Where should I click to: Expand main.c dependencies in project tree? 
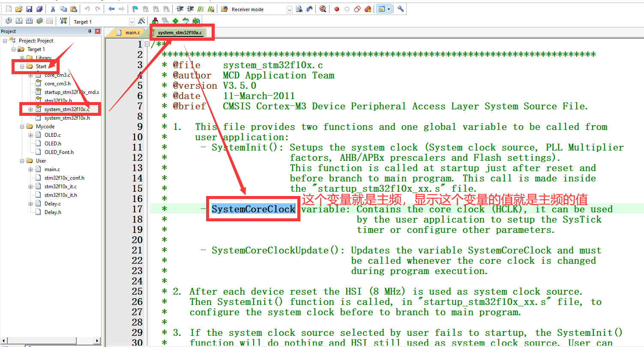[31, 169]
